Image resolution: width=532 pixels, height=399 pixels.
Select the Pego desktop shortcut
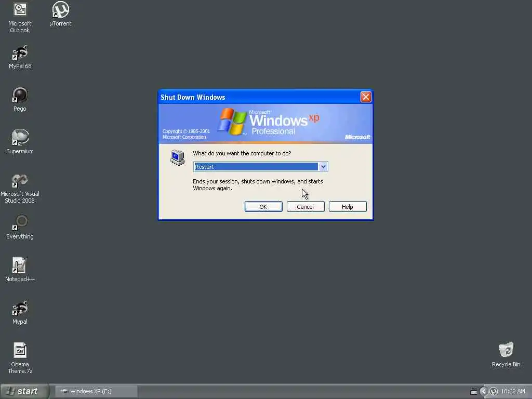click(20, 99)
